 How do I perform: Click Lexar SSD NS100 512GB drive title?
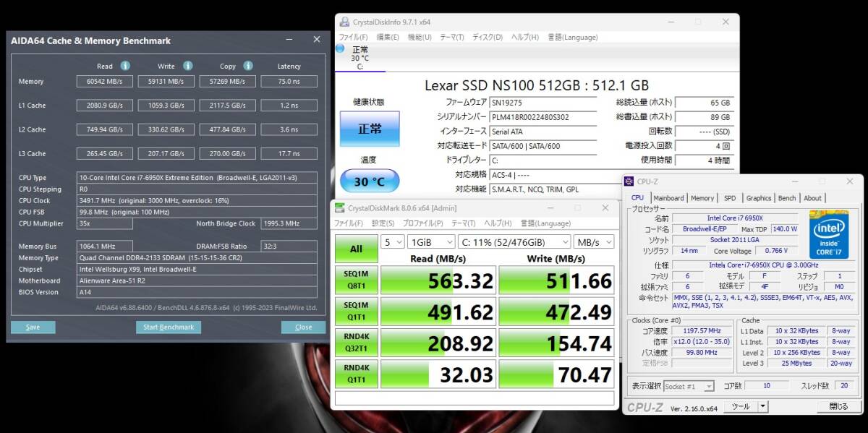(536, 85)
